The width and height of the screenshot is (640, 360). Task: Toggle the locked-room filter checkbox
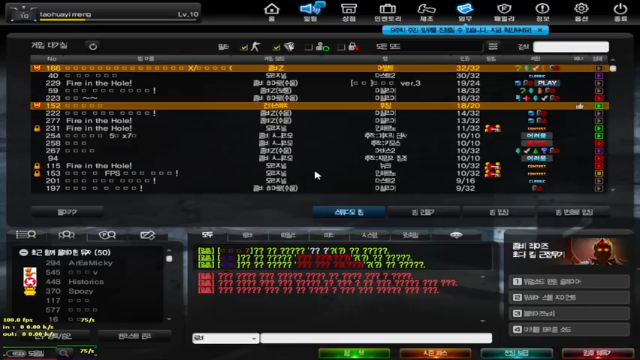tap(341, 47)
